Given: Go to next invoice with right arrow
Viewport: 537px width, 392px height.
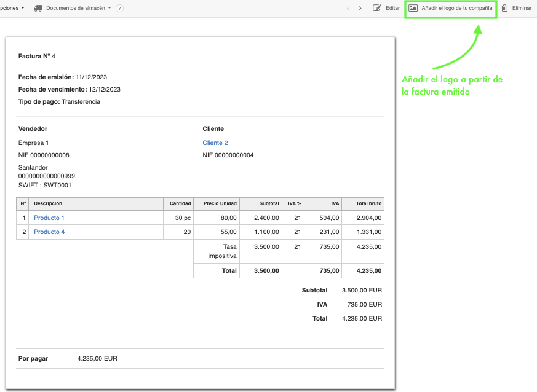Looking at the screenshot, I should (x=360, y=9).
